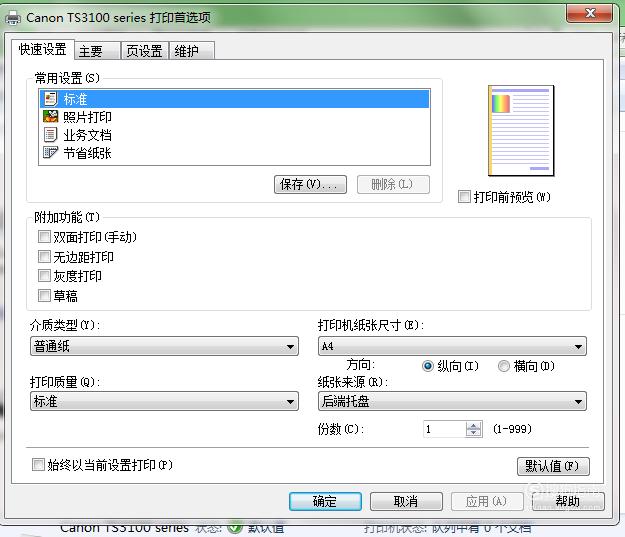This screenshot has height=537, width=625.
Task: Switch to the 维护 tab
Action: (x=192, y=51)
